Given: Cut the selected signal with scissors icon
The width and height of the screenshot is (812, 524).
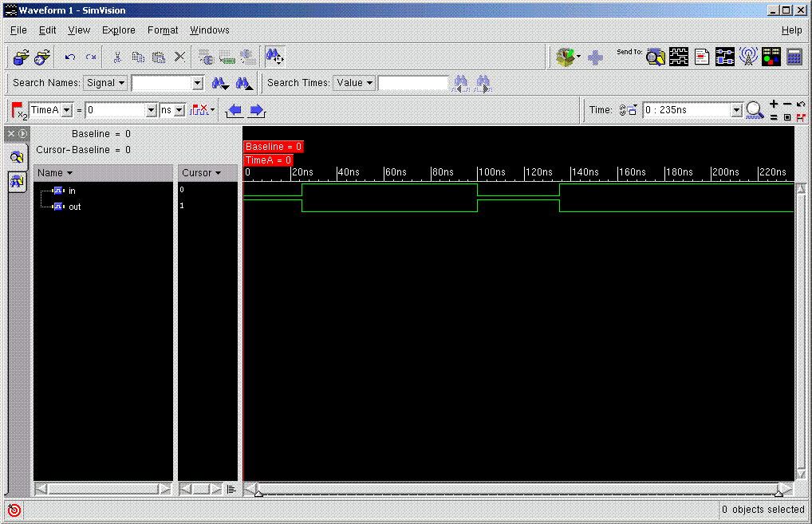Looking at the screenshot, I should tap(117, 57).
